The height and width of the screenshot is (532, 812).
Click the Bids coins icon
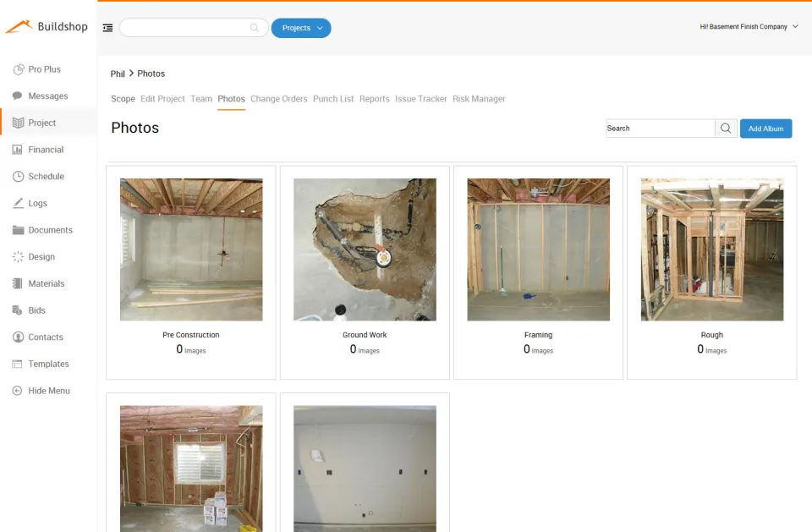(17, 310)
